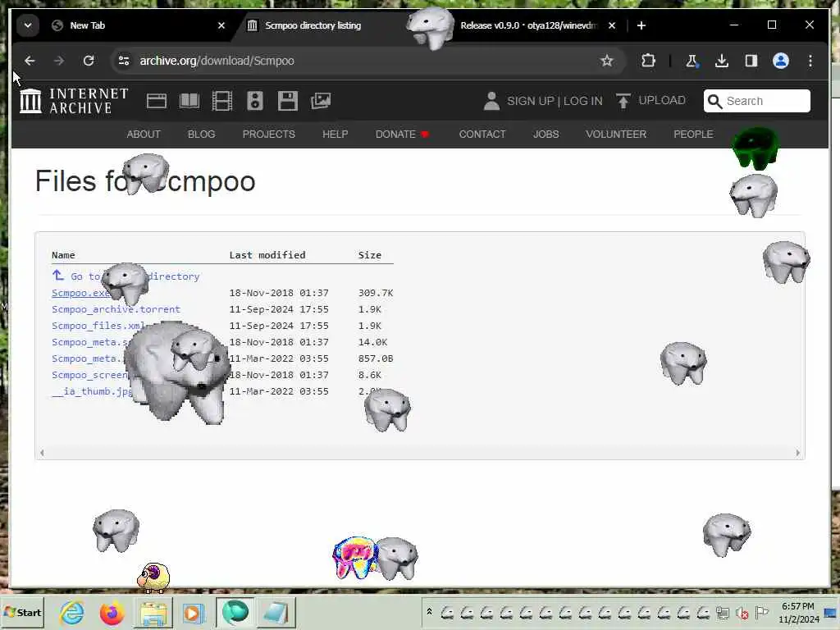Launch Internet Explorer from taskbar
840x630 pixels.
(x=72, y=612)
